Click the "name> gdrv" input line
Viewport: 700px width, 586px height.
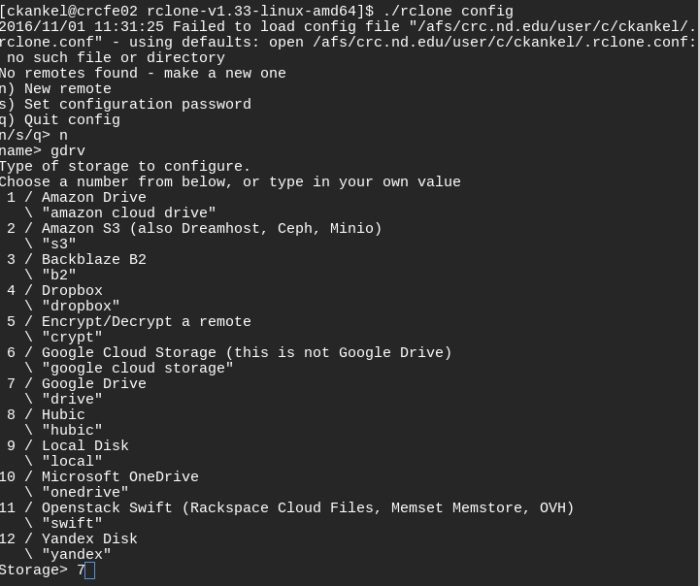click(x=35, y=150)
